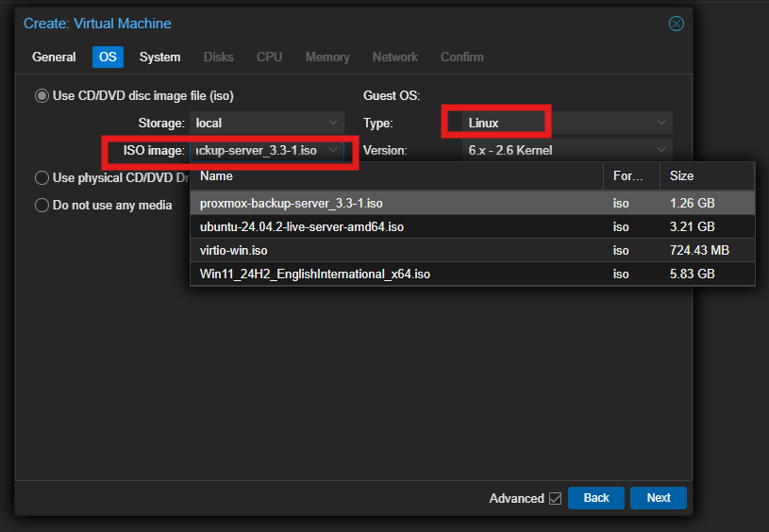Expand the Storage dropdown showing local
This screenshot has width=769, height=532.
click(333, 123)
